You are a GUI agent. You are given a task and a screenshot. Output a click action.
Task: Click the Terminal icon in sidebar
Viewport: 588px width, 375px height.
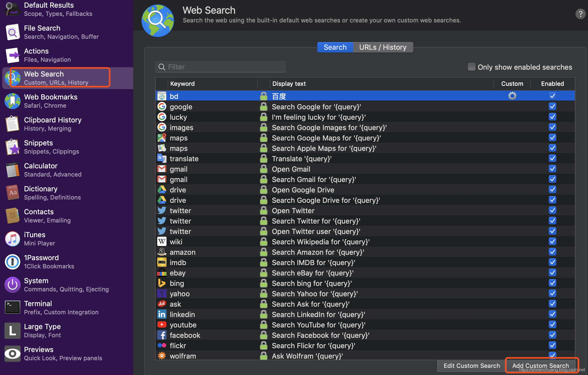tap(12, 308)
